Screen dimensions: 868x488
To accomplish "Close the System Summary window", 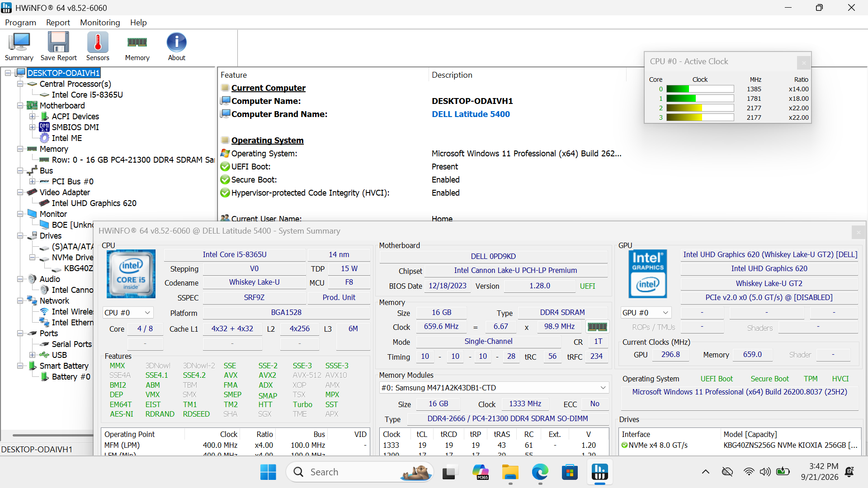I will (858, 232).
